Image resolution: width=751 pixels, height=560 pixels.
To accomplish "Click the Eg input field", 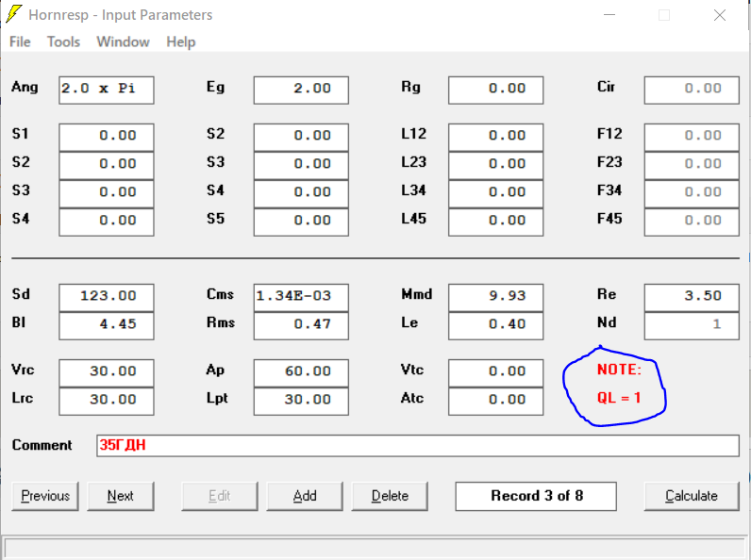I will pos(301,90).
